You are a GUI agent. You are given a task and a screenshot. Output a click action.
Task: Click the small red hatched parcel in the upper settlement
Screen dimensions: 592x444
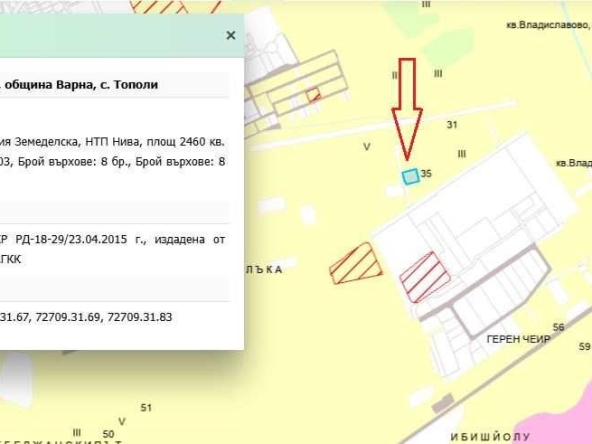tap(313, 94)
